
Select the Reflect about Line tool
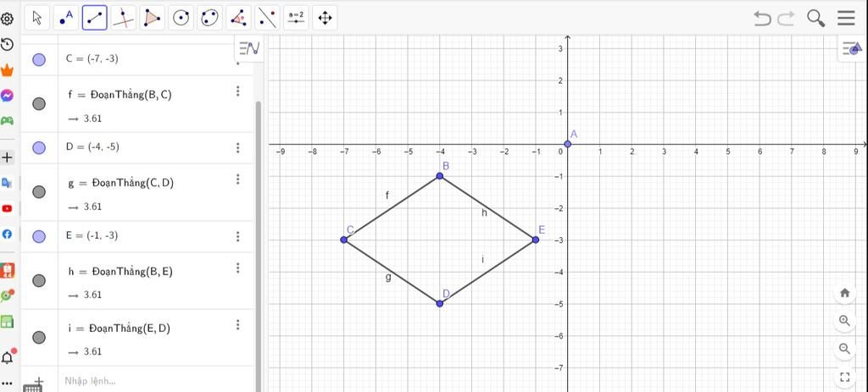[x=267, y=18]
